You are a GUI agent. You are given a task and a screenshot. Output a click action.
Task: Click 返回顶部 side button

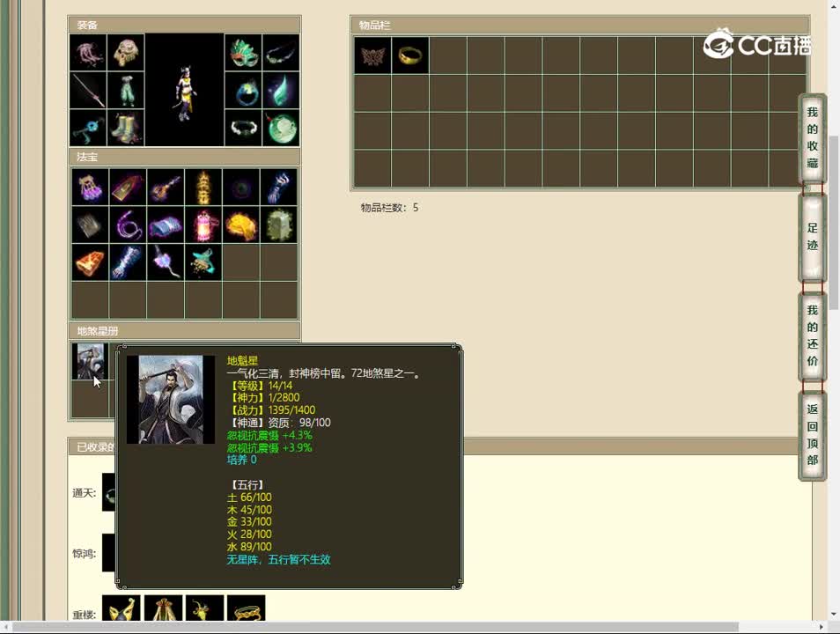pos(812,435)
